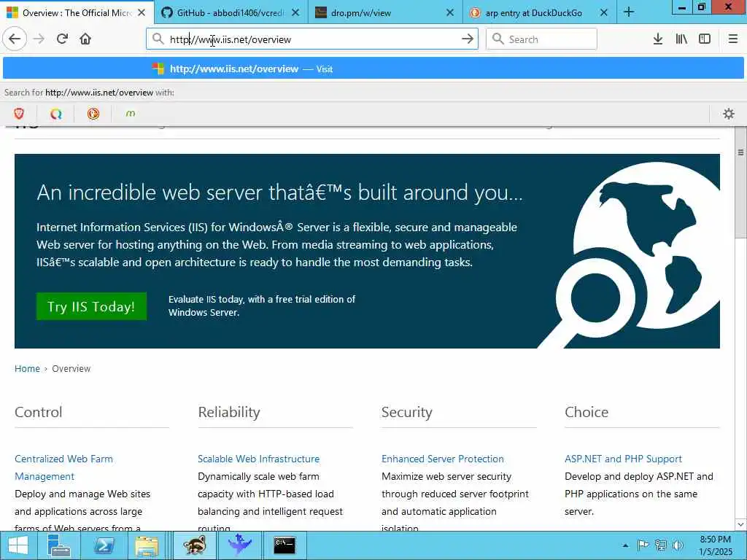
Task: Show hidden system tray icons
Action: click(625, 545)
